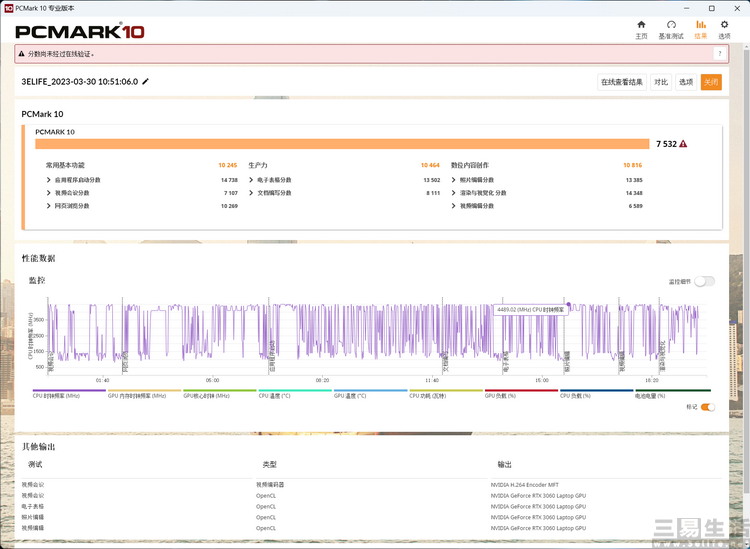This screenshot has width=750, height=549.
Task: Click the ? help icon in the warning banner
Action: (x=719, y=54)
